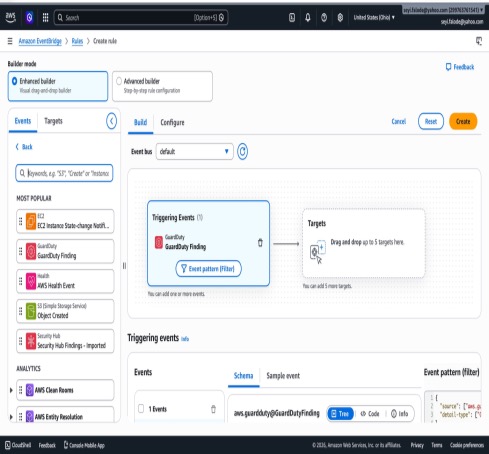Click the EC2 orange service icon
489x454 pixels.
[31, 221]
